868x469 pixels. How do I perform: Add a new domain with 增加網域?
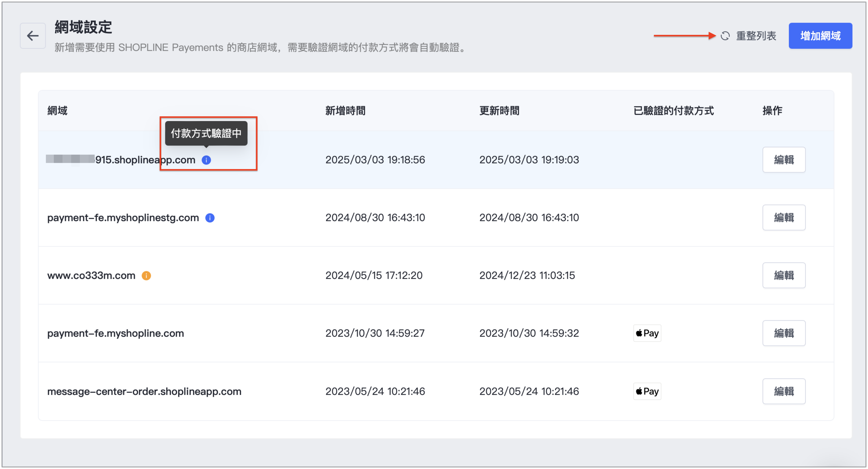coord(820,36)
